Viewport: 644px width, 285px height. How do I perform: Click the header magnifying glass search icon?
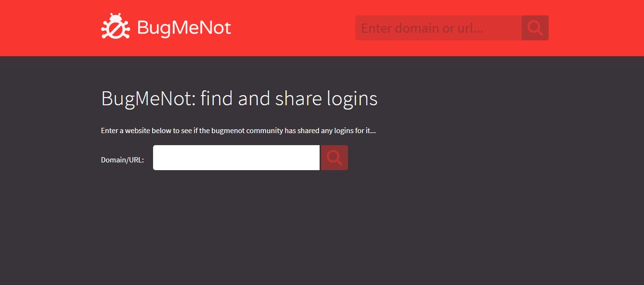tap(535, 28)
